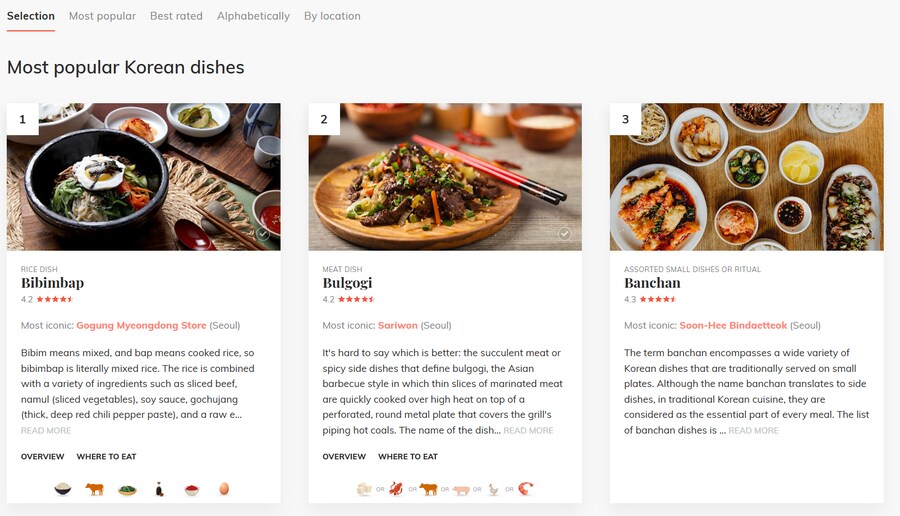
Task: Expand the Banchan description with READ MORE
Action: (x=753, y=431)
